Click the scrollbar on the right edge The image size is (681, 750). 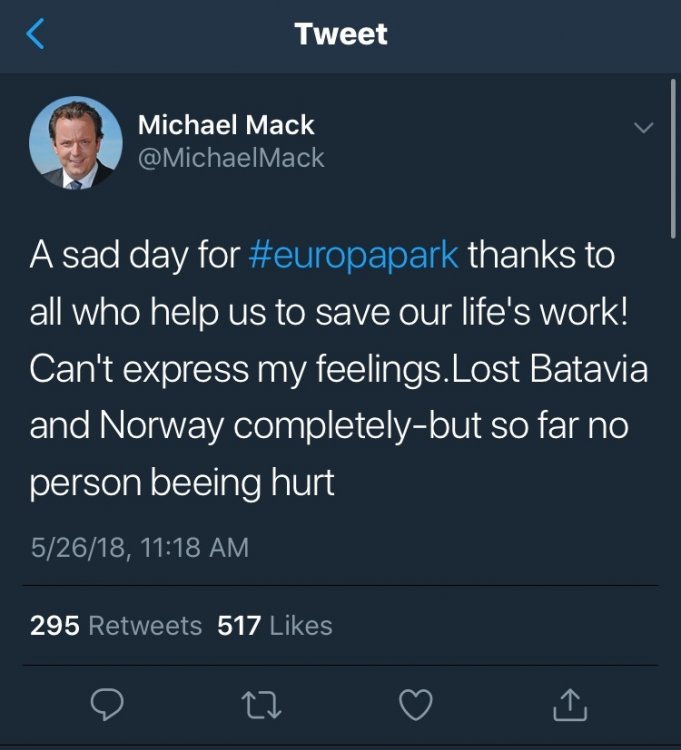pyautogui.click(x=673, y=160)
